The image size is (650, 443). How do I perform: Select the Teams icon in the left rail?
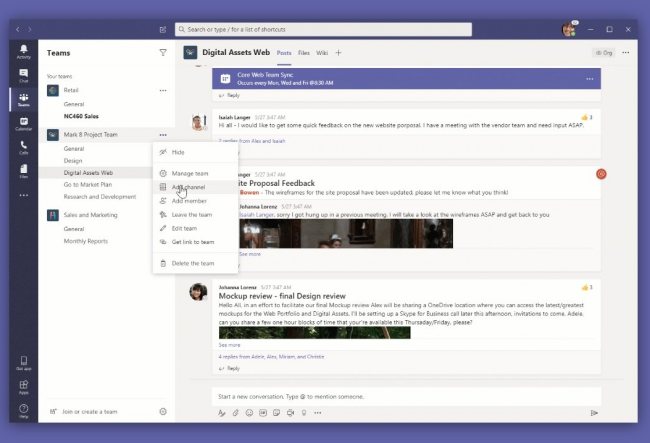24,99
